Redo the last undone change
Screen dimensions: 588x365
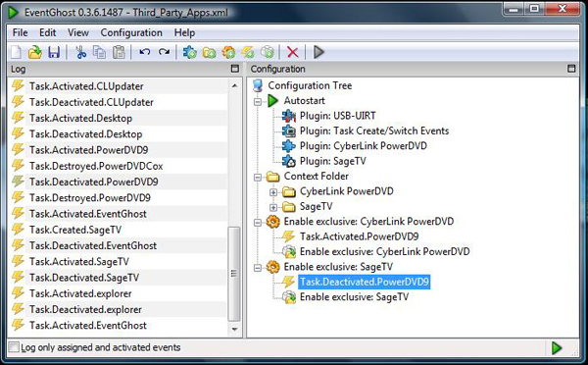164,52
